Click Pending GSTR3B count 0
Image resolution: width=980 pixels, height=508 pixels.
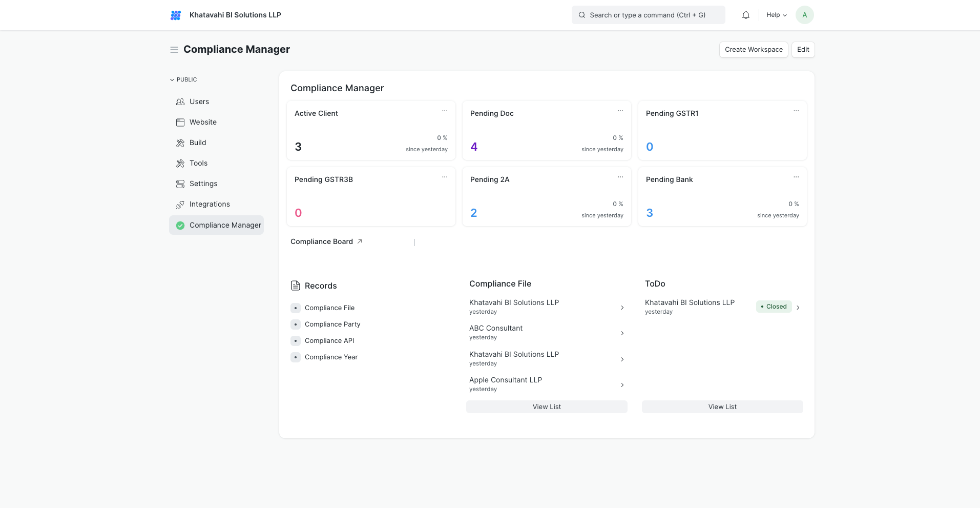pyautogui.click(x=298, y=213)
